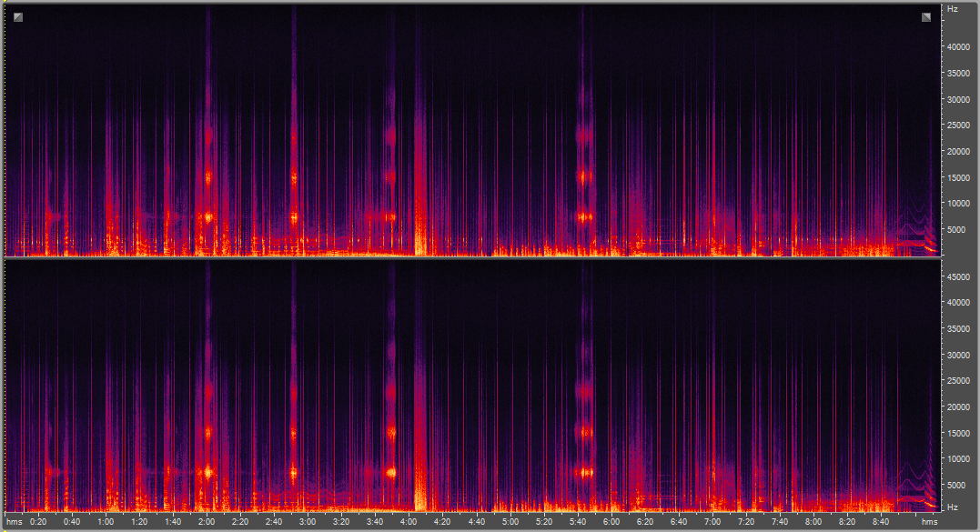Viewport: 980px width, 532px height.
Task: Click 15000 on the upper channel frequency ruler
Action: click(x=959, y=178)
